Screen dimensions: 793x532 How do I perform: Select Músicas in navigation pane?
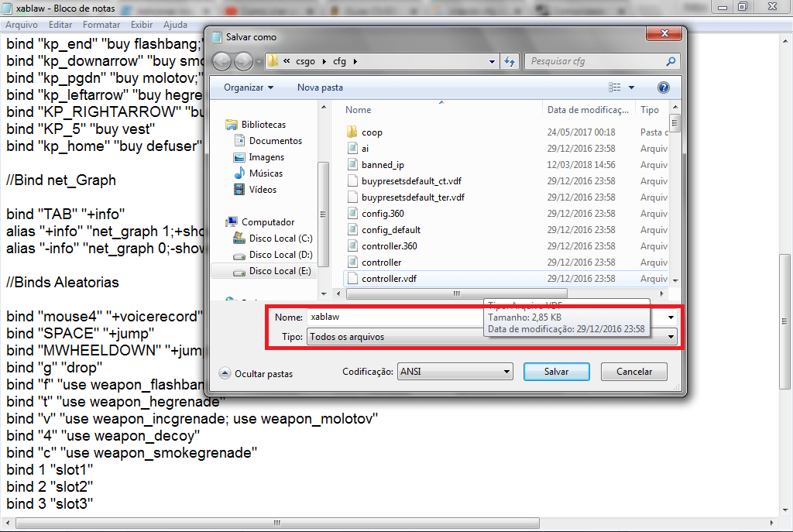(266, 173)
